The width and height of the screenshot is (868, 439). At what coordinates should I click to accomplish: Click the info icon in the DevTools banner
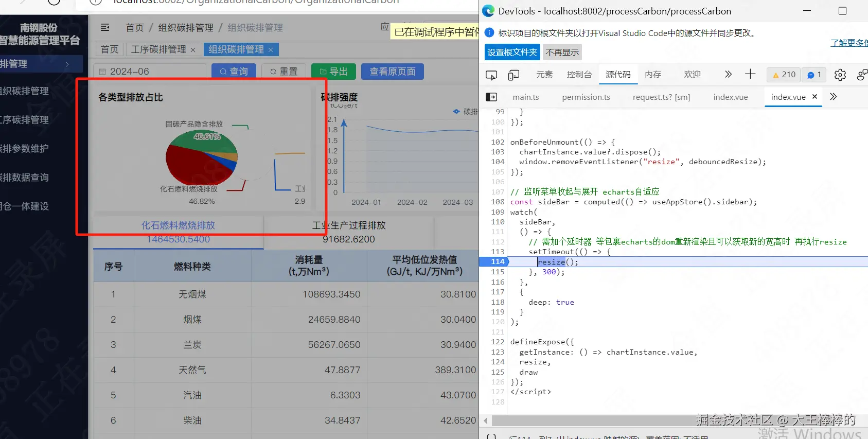(x=489, y=32)
